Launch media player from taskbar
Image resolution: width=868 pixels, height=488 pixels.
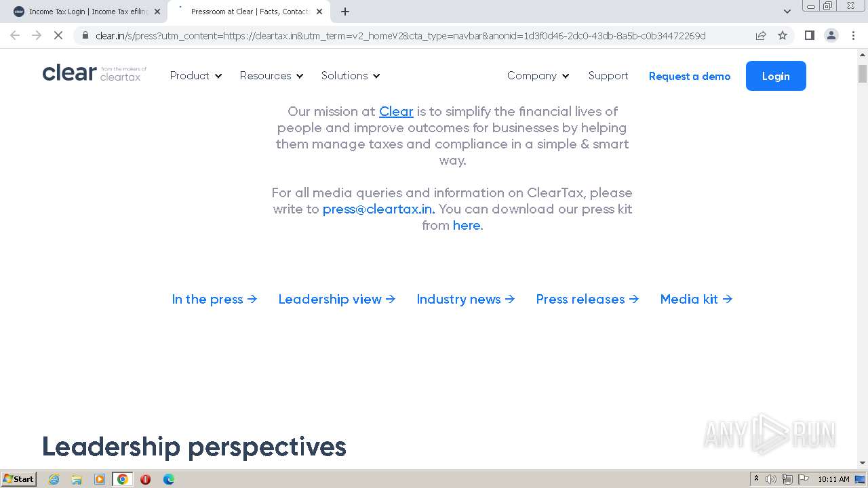(x=100, y=479)
